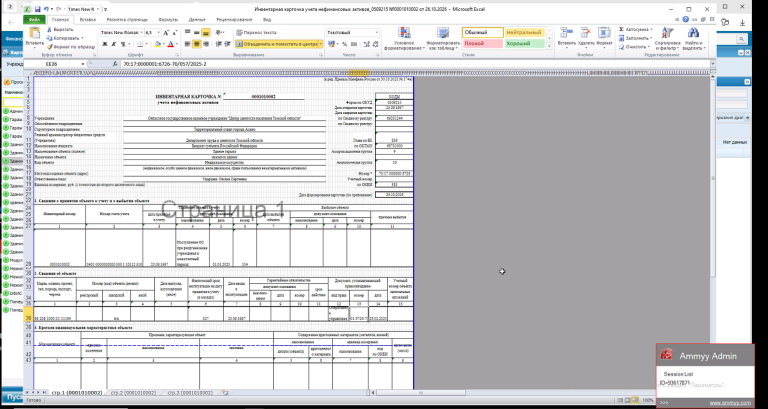Switch to the Вставка (Insert) ribbon tab
The image size is (768, 409).
click(88, 20)
